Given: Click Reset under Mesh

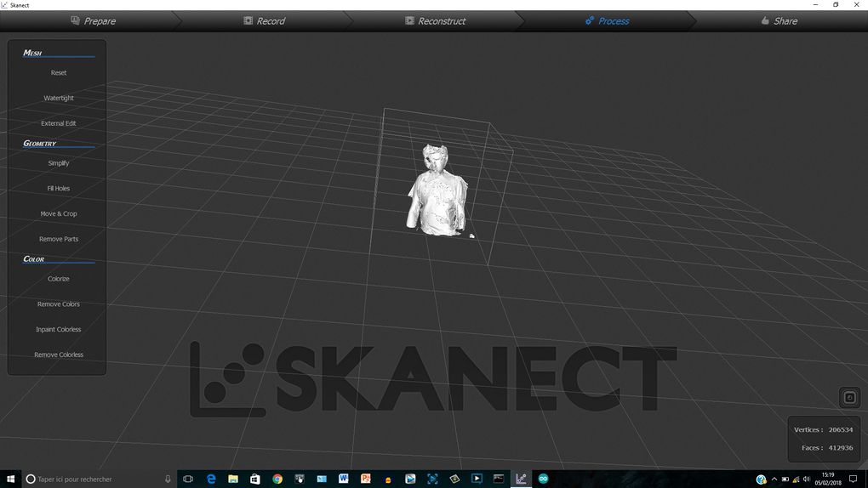Looking at the screenshot, I should click(x=59, y=73).
